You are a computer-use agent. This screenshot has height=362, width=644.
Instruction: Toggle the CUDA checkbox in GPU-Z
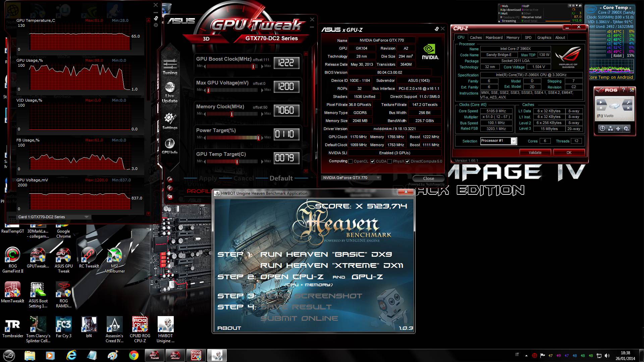[372, 161]
